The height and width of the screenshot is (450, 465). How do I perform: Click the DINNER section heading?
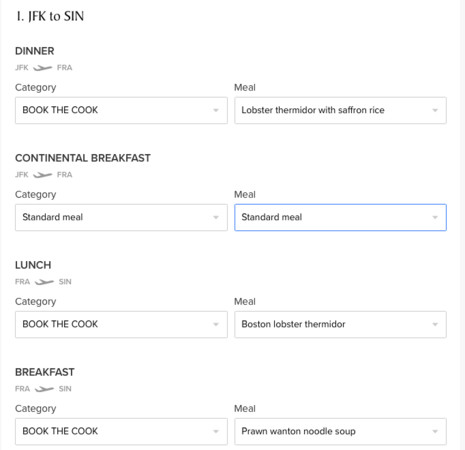[x=35, y=51]
